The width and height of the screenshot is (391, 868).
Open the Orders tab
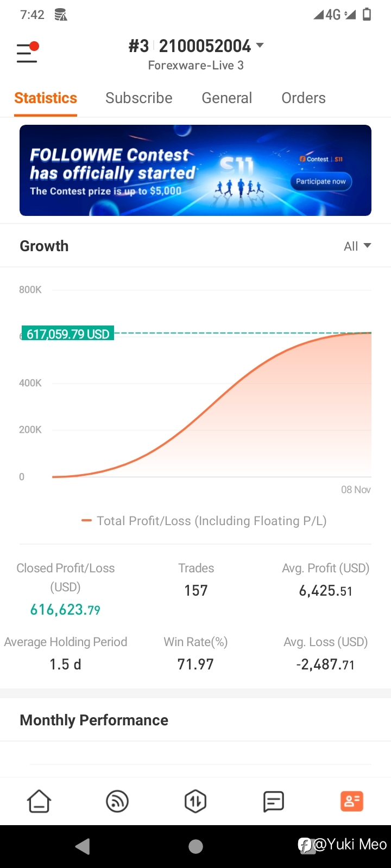coord(303,98)
